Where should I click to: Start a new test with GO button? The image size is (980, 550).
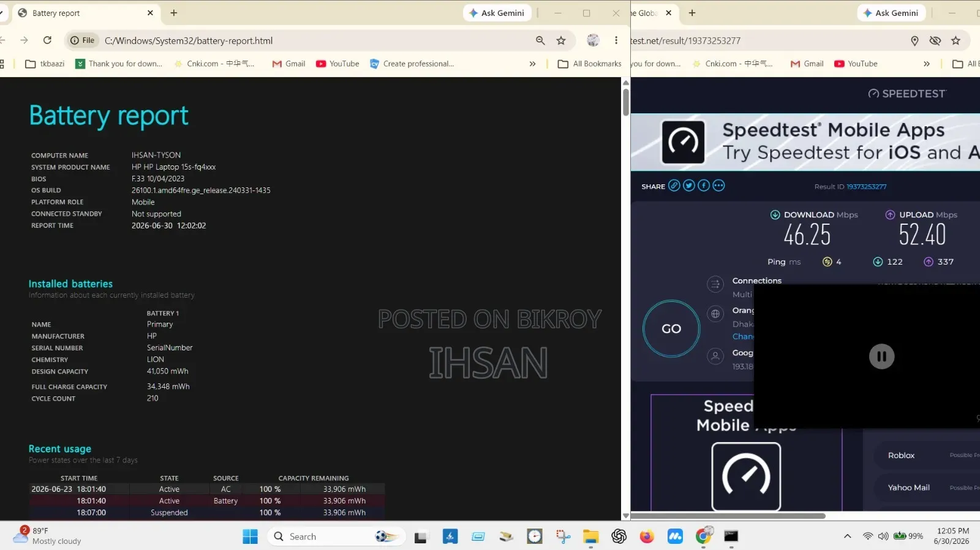[671, 329]
